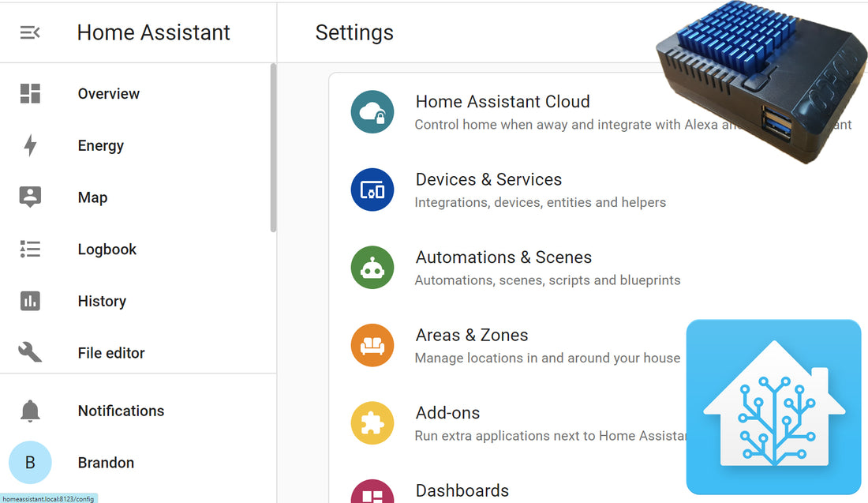The height and width of the screenshot is (503, 868).
Task: Click the Home Assistant logo image
Action: click(773, 407)
